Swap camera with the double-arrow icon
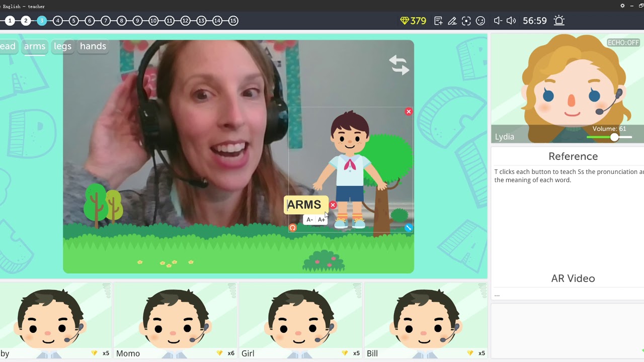 click(399, 65)
